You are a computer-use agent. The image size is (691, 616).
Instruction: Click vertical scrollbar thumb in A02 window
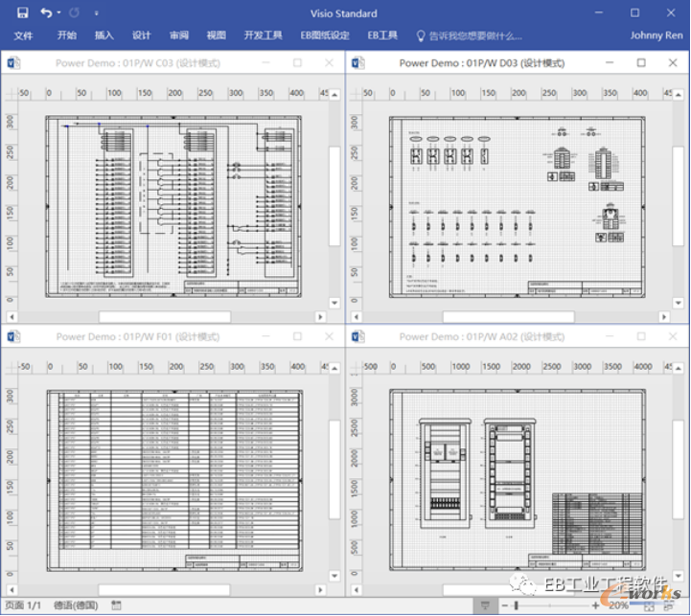679,469
